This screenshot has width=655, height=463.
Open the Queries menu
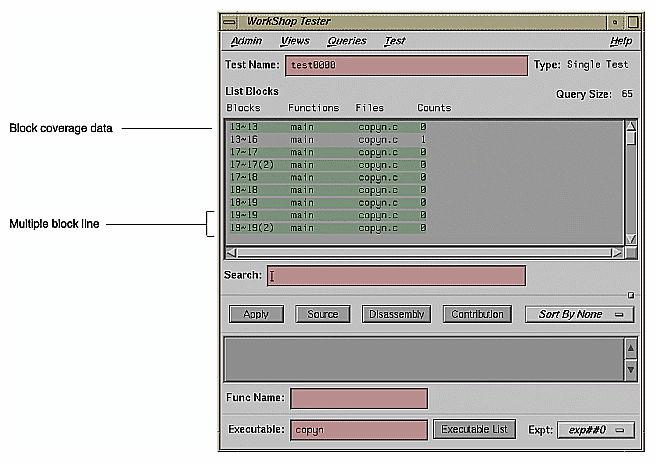(346, 41)
